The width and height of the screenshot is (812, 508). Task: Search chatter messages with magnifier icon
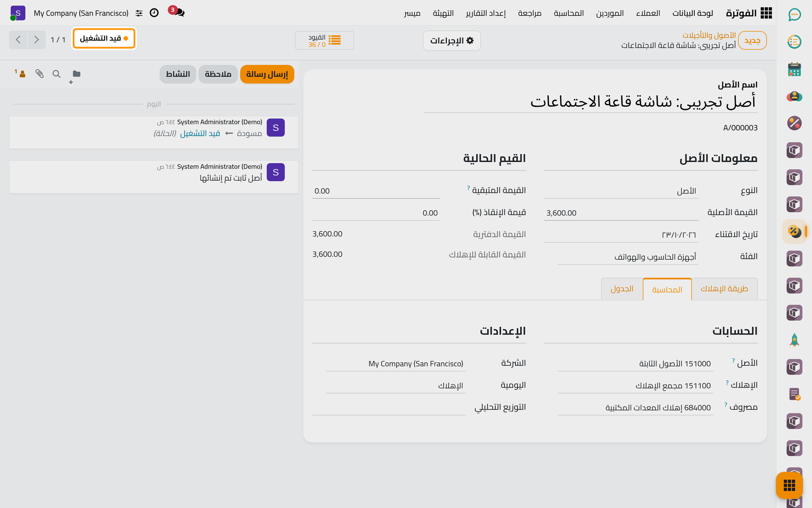pos(56,74)
